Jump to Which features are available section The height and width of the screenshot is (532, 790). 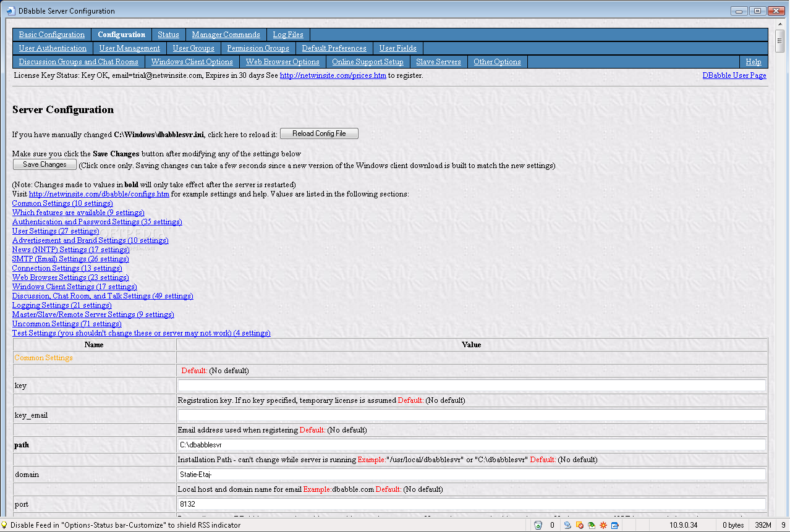(x=79, y=213)
